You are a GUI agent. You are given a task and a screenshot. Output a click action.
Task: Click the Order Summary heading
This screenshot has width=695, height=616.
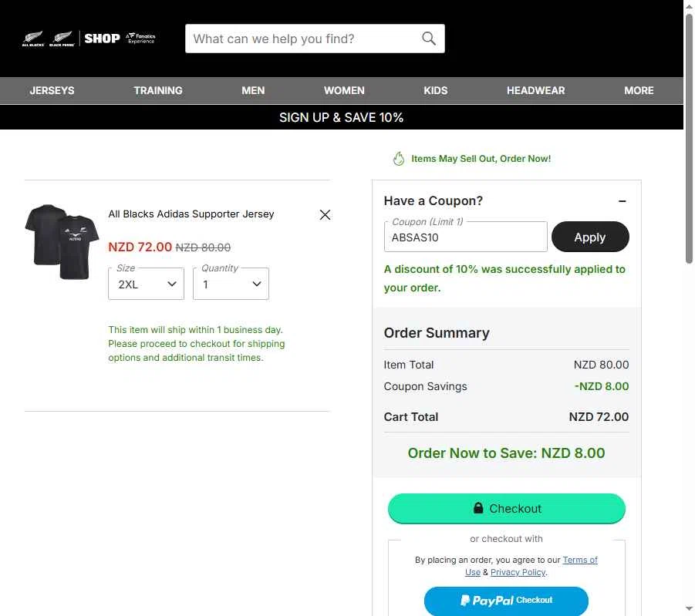click(437, 333)
